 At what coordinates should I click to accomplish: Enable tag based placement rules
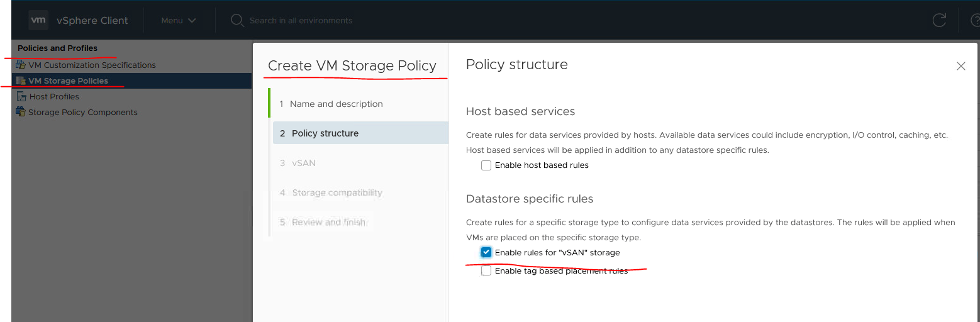click(486, 271)
